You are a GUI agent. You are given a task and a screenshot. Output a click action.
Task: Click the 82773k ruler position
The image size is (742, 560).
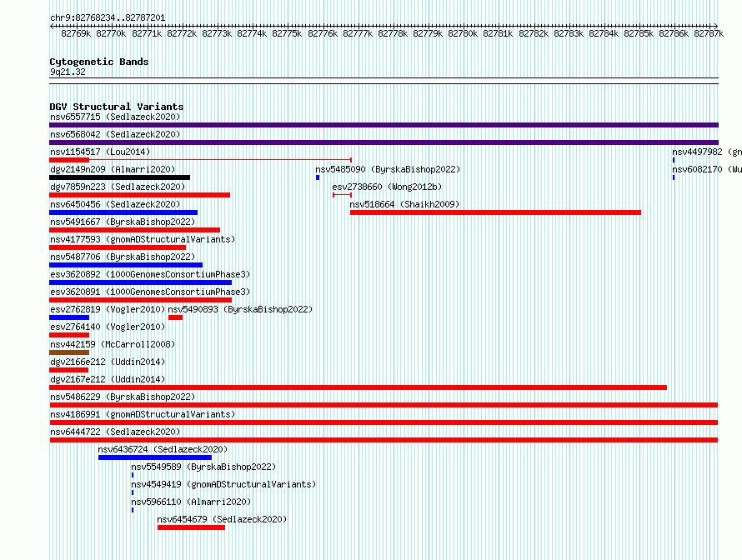tap(217, 33)
